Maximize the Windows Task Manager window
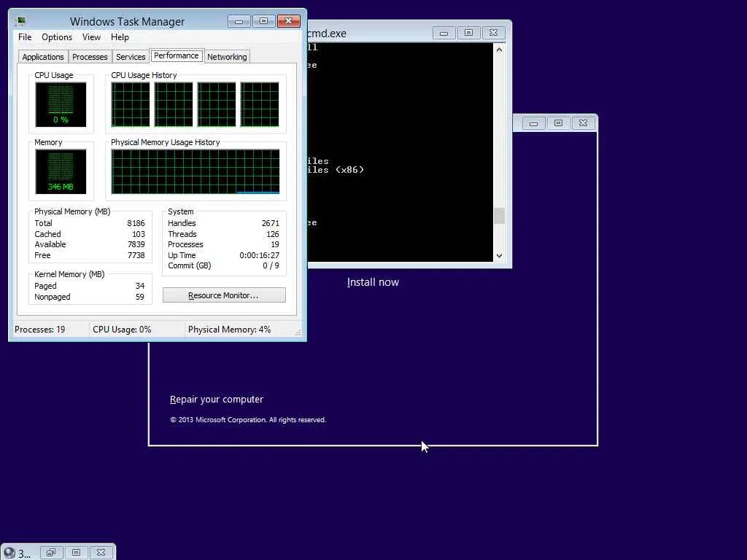 263,21
